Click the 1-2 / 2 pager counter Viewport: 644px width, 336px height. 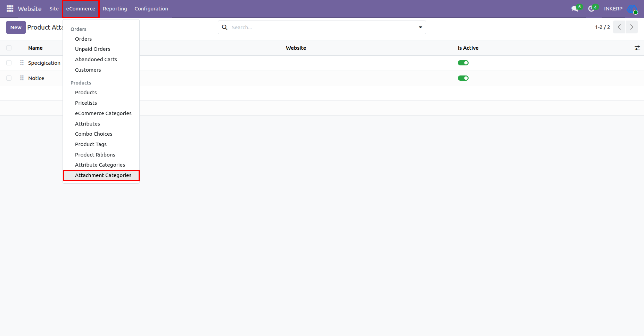tap(602, 27)
